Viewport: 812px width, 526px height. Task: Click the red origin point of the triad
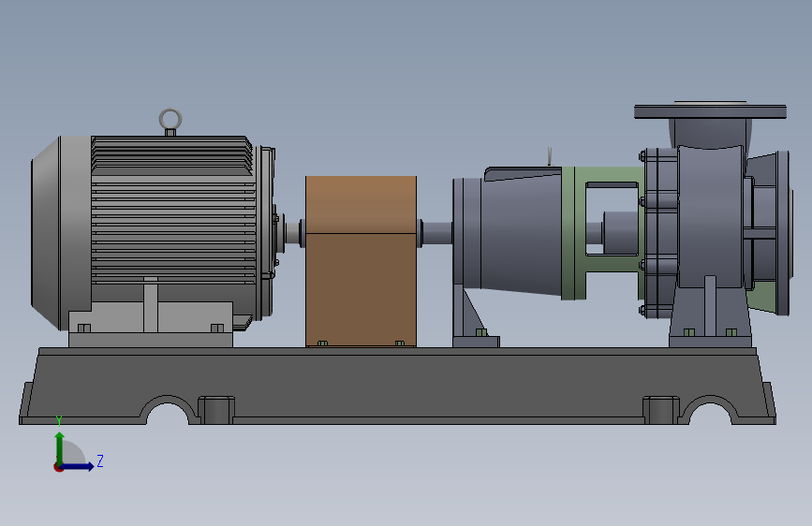pyautogui.click(x=58, y=467)
